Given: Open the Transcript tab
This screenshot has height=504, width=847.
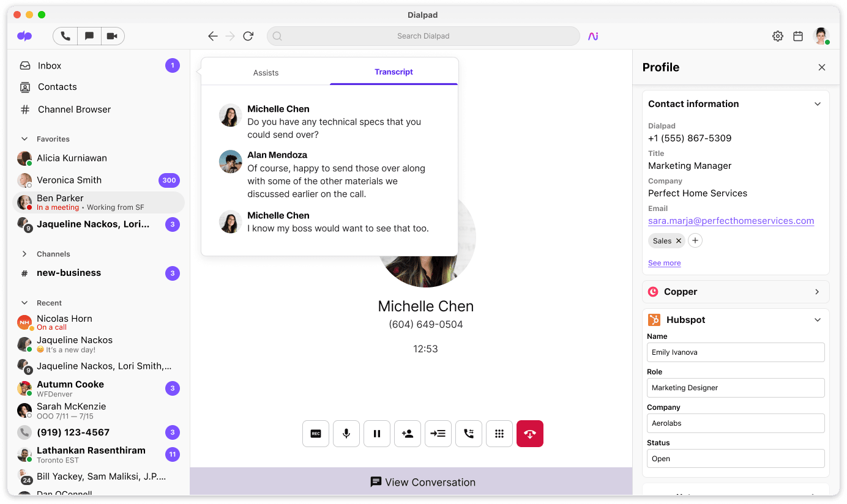Looking at the screenshot, I should click(394, 72).
